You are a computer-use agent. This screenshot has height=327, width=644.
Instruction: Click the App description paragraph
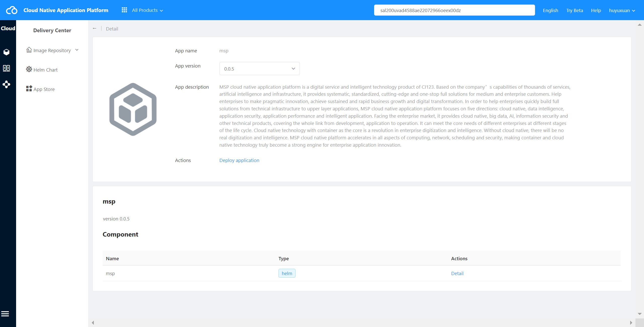point(395,116)
